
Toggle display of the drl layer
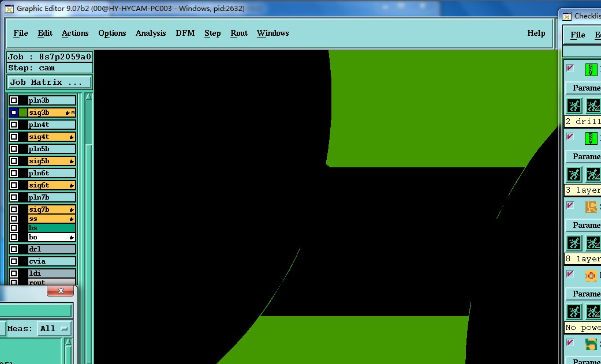coord(14,249)
